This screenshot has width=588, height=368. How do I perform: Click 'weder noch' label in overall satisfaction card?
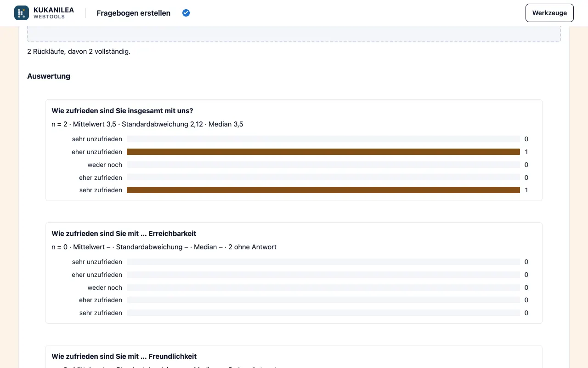105,165
